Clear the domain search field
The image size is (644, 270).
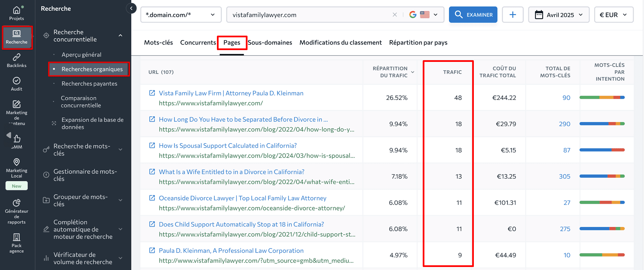pyautogui.click(x=395, y=15)
